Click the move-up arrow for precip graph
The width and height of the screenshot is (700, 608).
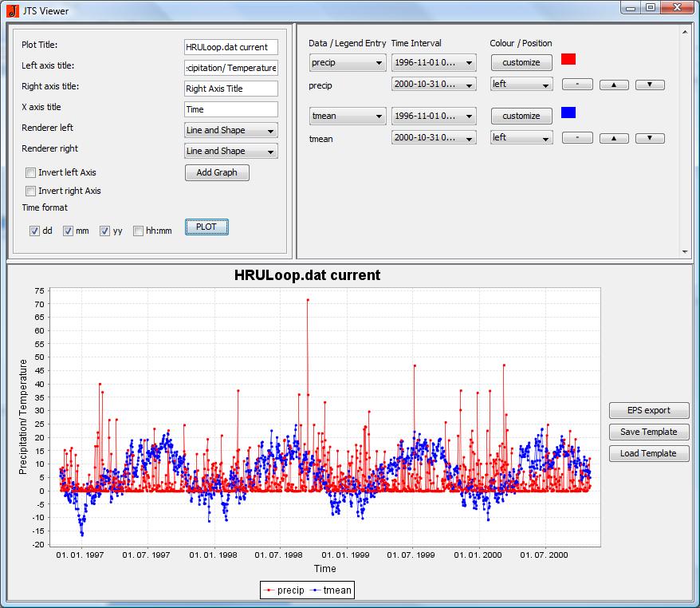(x=613, y=85)
